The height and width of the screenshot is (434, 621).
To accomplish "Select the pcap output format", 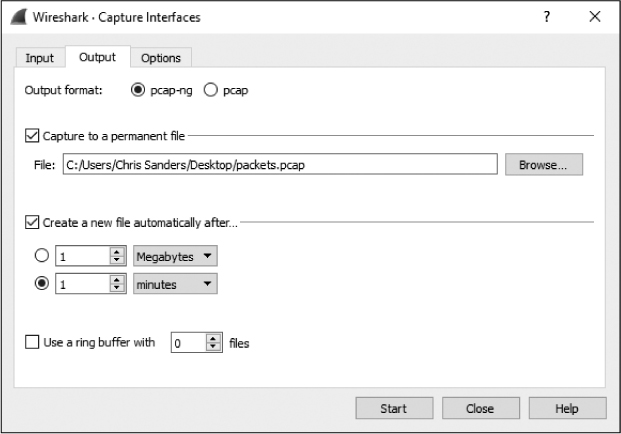I will 211,90.
